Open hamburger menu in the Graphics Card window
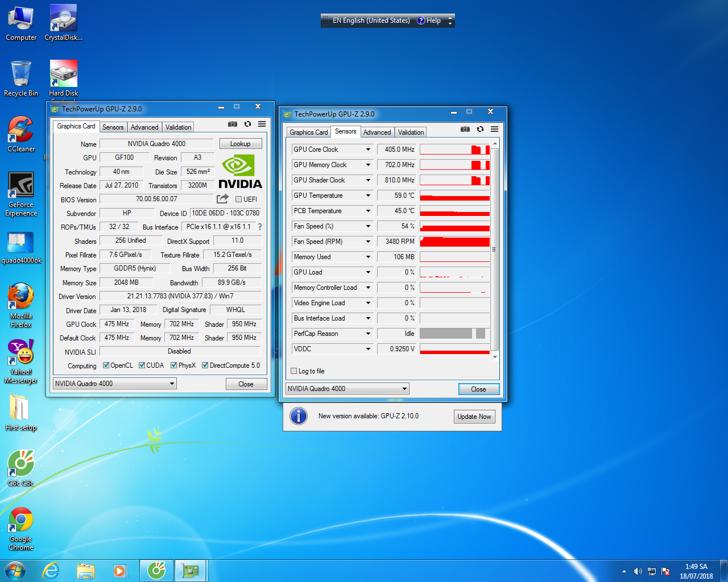Viewport: 728px width, 582px height. (x=262, y=124)
